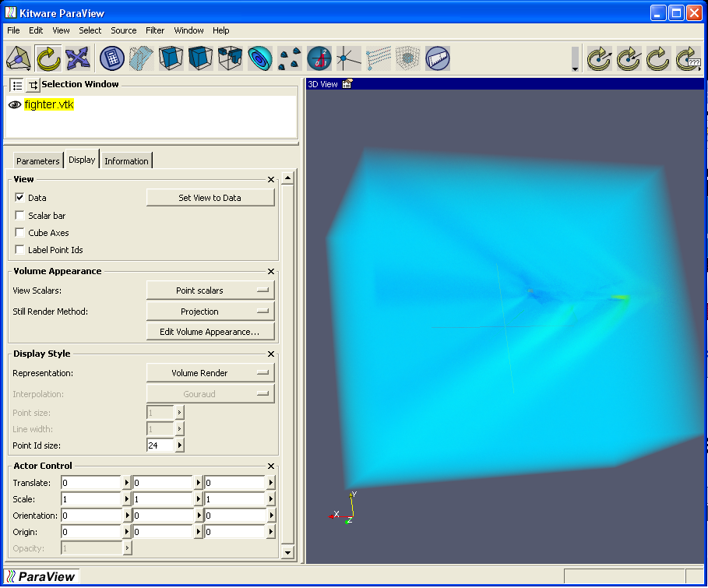The height and width of the screenshot is (588, 708).
Task: Open the Representation Volume Render dropdown
Action: click(x=210, y=373)
